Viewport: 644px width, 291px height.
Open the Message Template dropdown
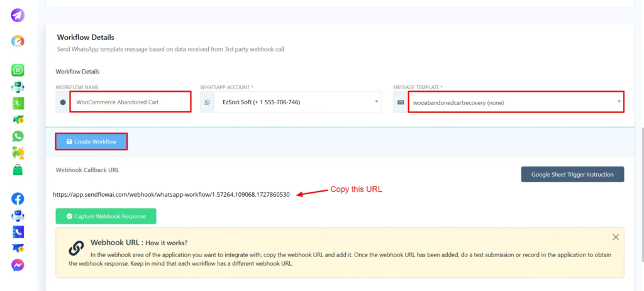click(x=516, y=102)
